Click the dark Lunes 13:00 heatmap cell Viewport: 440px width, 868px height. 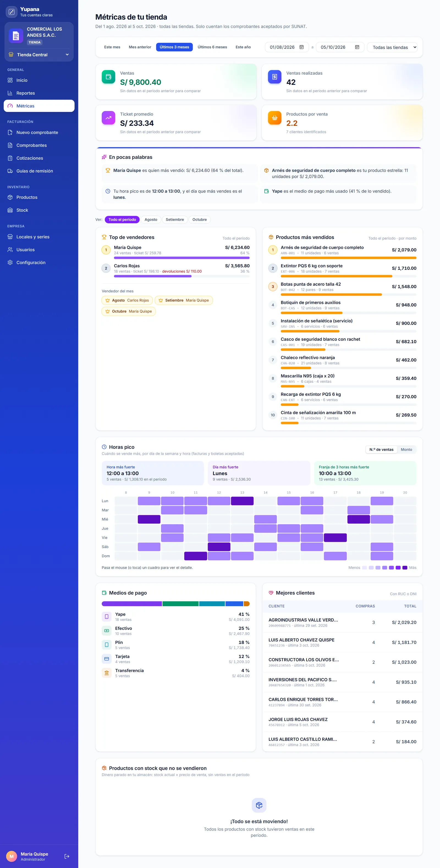[242, 501]
